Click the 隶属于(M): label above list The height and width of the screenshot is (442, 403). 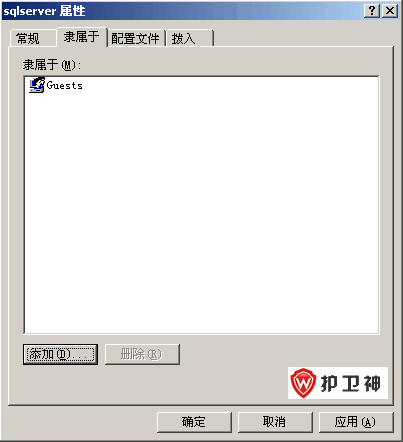click(52, 65)
